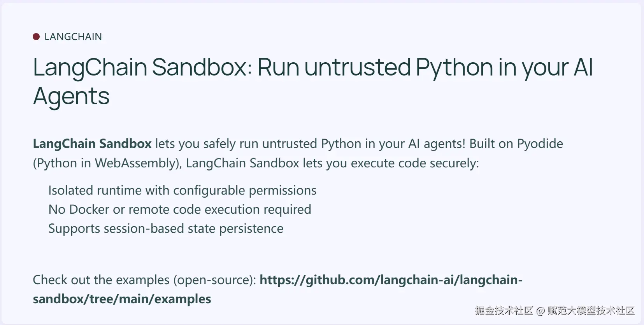Select the bold "LangChain Sandbox" intro text
This screenshot has width=644, height=325.
point(92,144)
